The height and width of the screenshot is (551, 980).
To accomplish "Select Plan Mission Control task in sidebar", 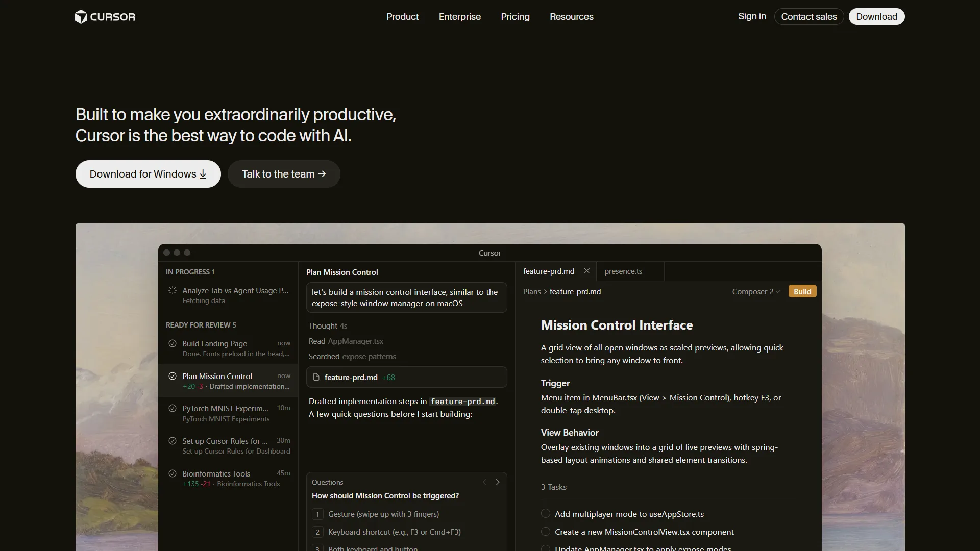I will click(x=228, y=381).
